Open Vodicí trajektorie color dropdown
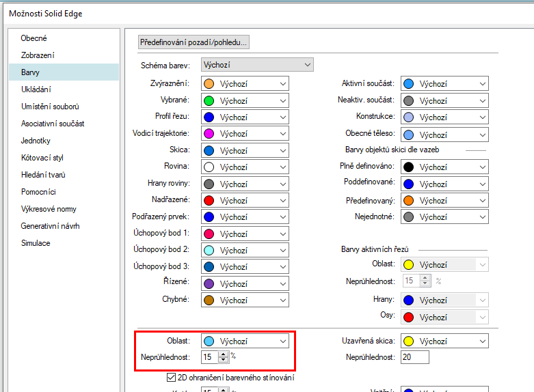This screenshot has height=392, width=534. click(245, 133)
